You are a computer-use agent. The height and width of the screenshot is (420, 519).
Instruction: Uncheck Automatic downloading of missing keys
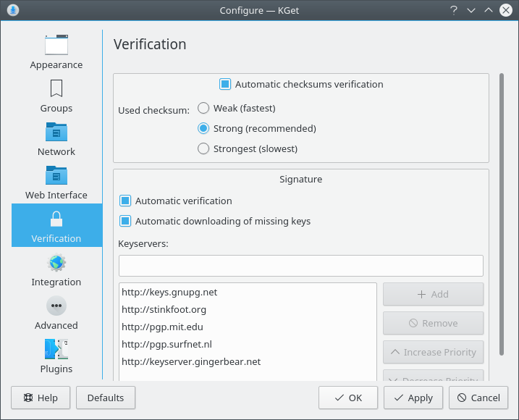tap(125, 221)
